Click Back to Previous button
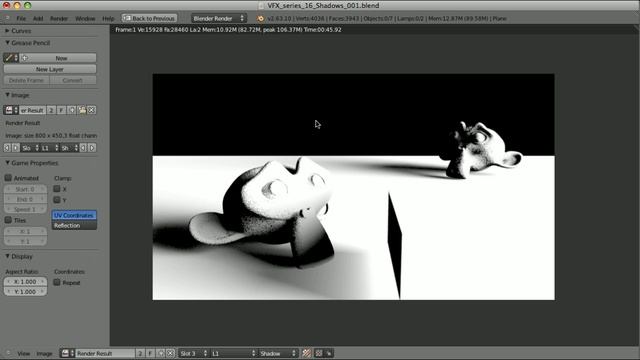 [149, 18]
